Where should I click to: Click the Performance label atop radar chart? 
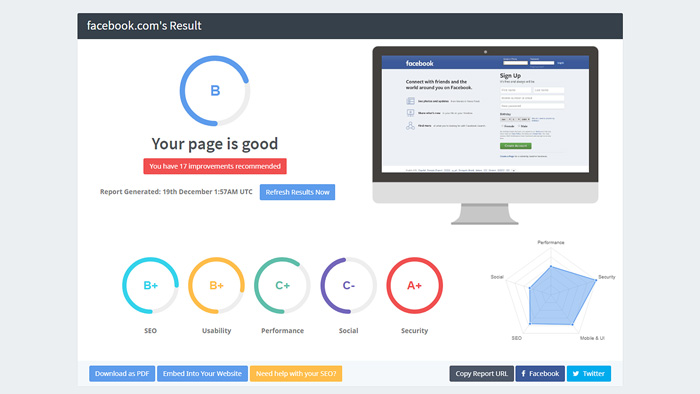[x=551, y=242]
